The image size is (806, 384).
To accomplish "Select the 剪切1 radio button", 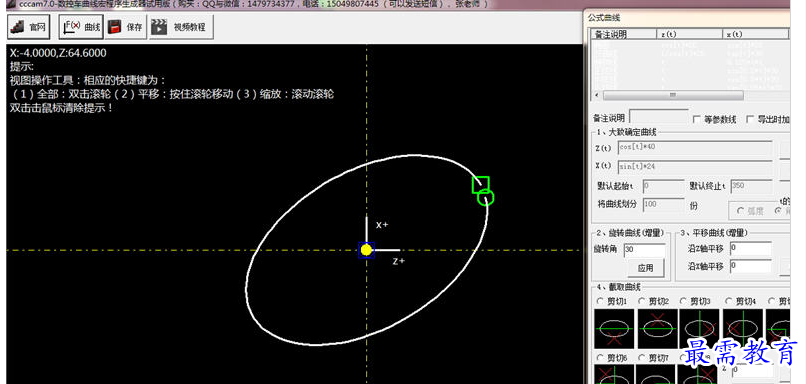I will pyautogui.click(x=599, y=301).
